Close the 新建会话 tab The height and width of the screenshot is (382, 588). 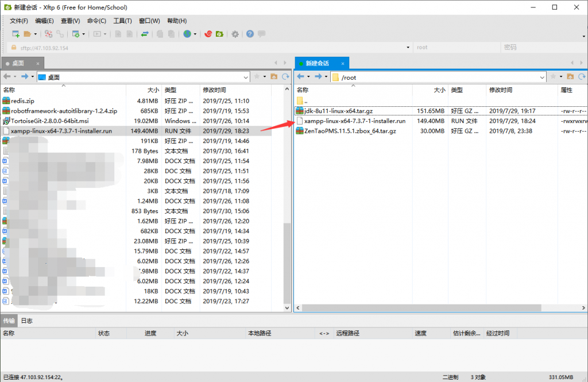pos(343,64)
